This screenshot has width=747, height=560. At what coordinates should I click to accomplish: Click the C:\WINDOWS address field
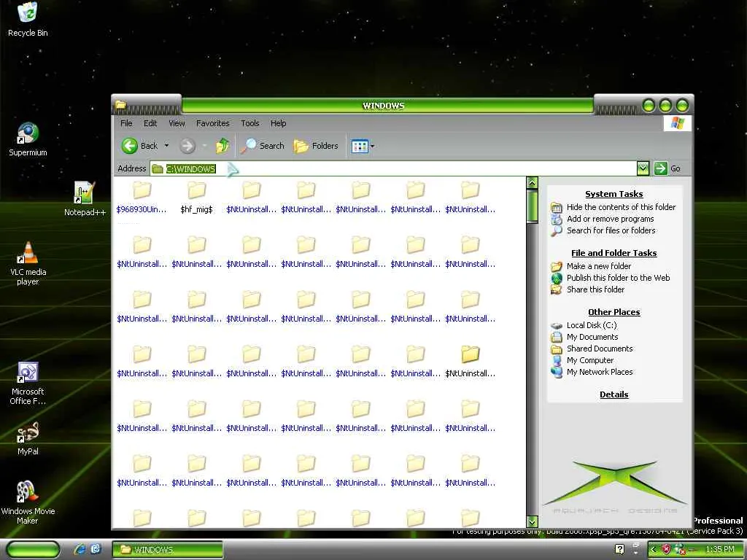pyautogui.click(x=393, y=168)
